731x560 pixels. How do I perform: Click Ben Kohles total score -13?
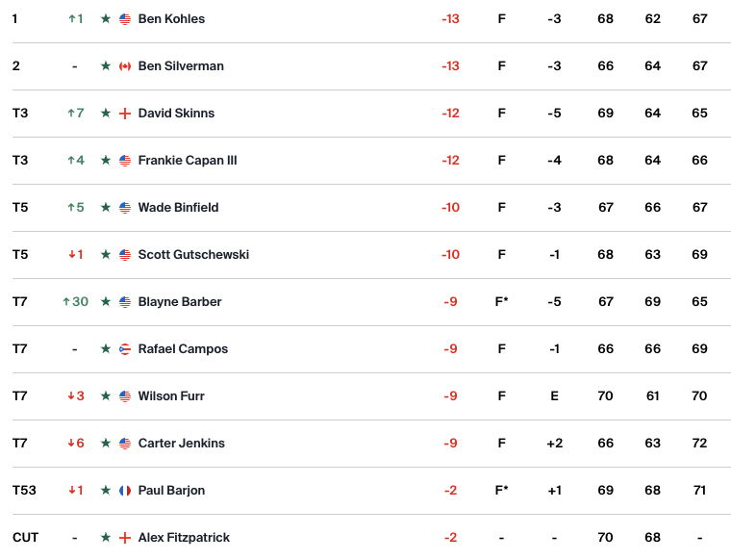tap(450, 18)
